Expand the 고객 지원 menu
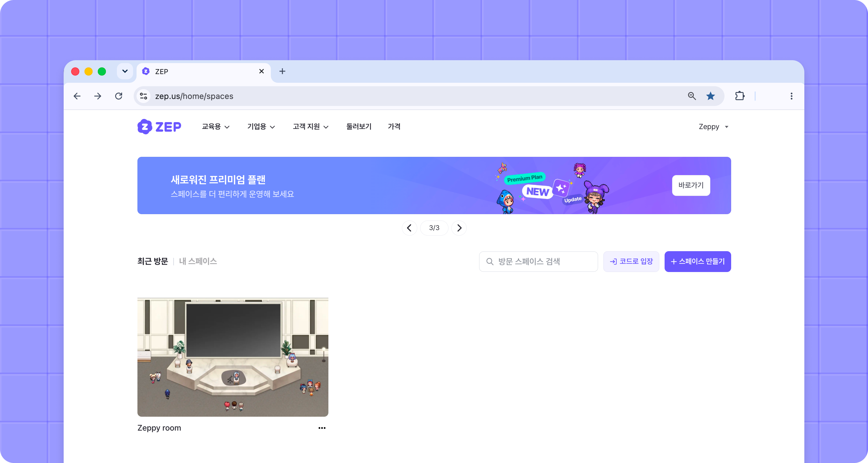Image resolution: width=868 pixels, height=463 pixels. (311, 127)
